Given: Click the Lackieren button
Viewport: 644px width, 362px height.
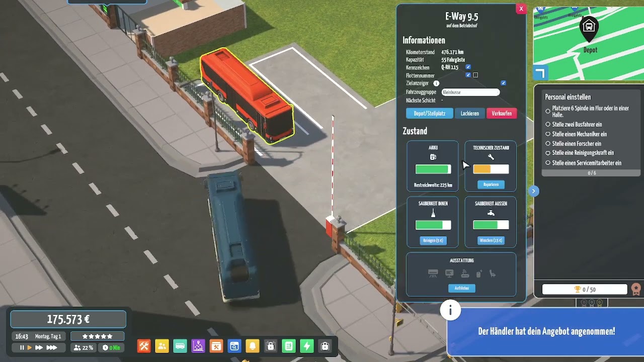Looking at the screenshot, I should [470, 113].
